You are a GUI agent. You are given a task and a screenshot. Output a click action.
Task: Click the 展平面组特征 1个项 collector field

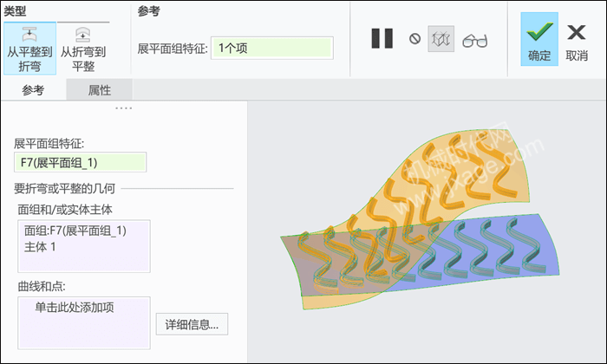[x=272, y=48]
